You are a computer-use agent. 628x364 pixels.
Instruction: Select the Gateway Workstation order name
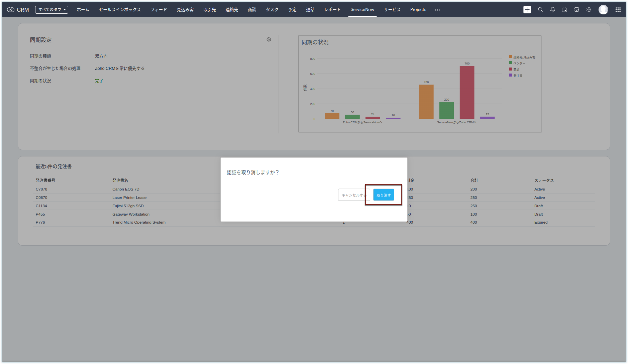click(x=131, y=214)
